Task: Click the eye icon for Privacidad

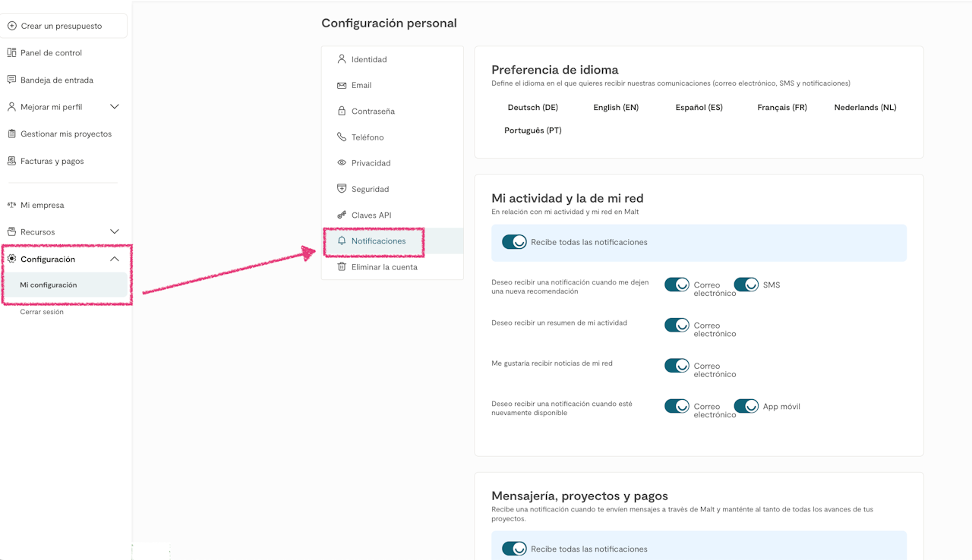Action: point(342,163)
